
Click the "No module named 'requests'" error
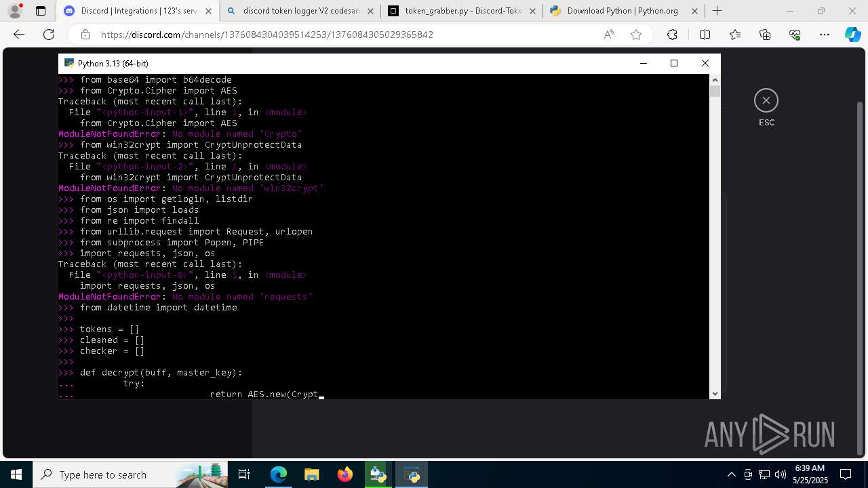point(242,297)
